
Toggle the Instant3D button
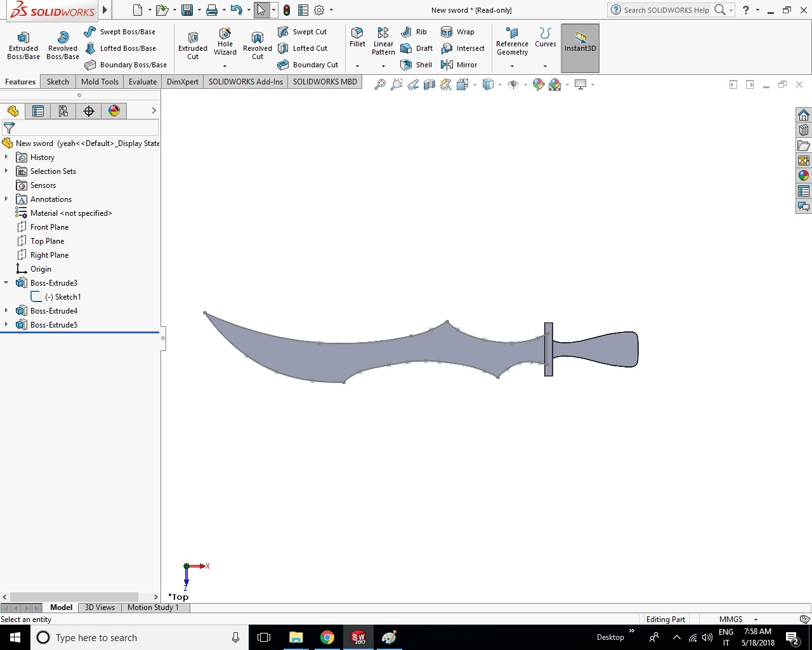[580, 48]
